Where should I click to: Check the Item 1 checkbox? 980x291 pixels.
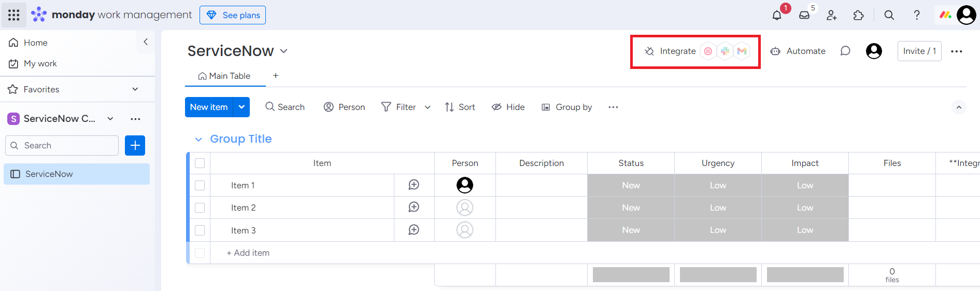coord(200,185)
